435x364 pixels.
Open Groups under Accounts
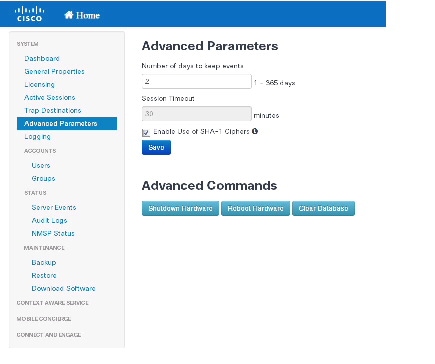pos(43,178)
